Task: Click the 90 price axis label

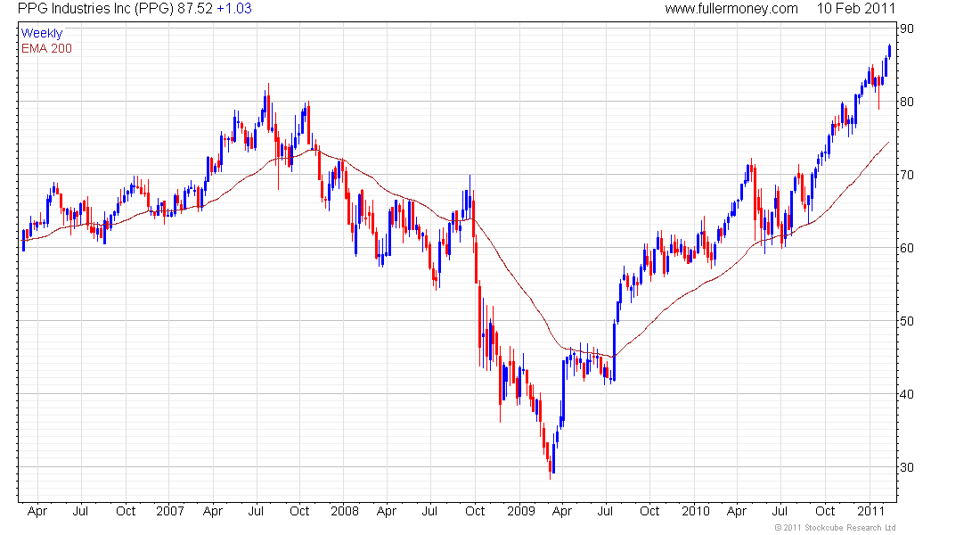Action: [x=906, y=29]
